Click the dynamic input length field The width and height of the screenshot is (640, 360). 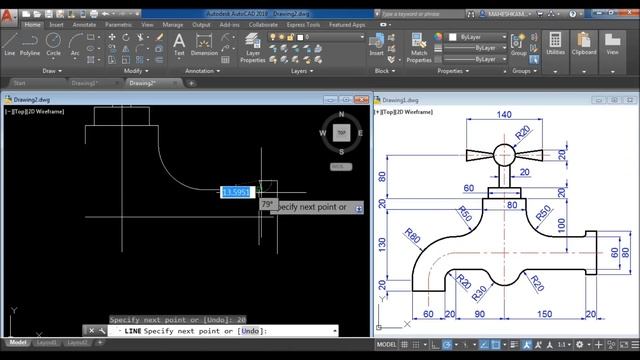237,192
